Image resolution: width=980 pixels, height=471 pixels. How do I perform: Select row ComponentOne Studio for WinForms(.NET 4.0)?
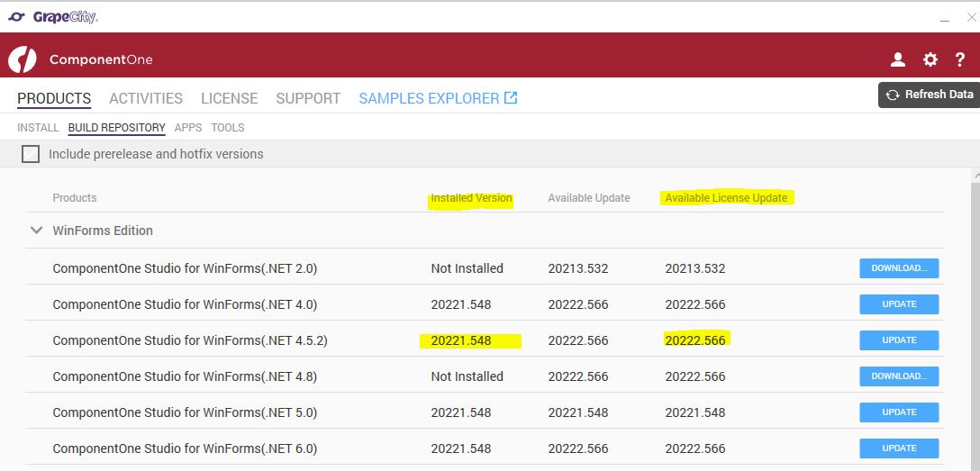(485, 304)
